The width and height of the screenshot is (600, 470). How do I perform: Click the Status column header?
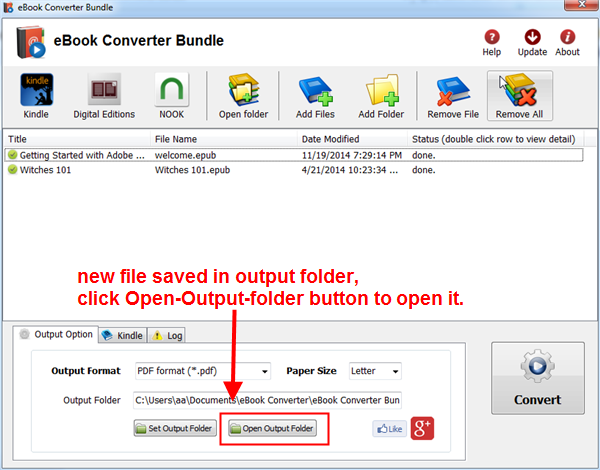[494, 139]
